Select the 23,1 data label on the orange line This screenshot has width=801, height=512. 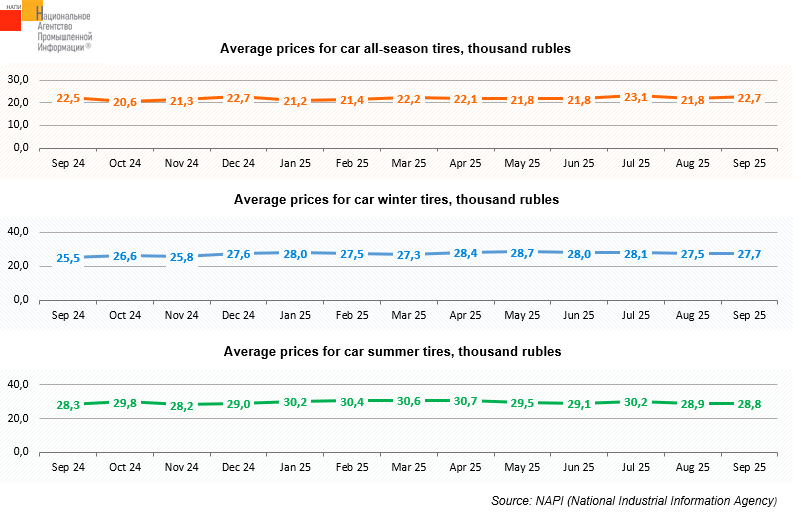[x=636, y=97]
